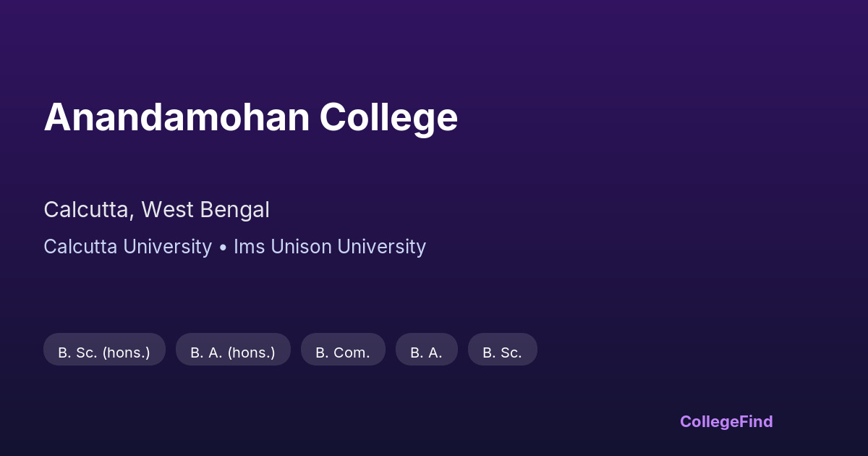Click the Calcutta University affiliation text
The width and height of the screenshot is (868, 456).
(x=127, y=247)
